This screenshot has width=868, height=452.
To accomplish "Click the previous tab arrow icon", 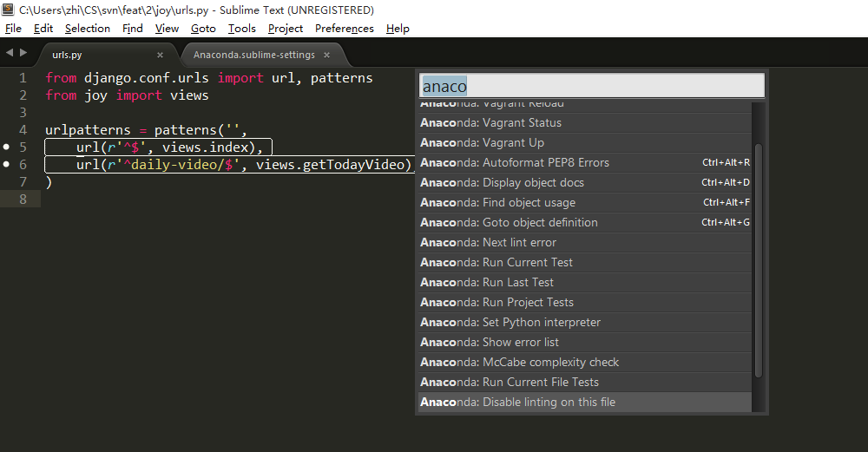I will coord(10,53).
